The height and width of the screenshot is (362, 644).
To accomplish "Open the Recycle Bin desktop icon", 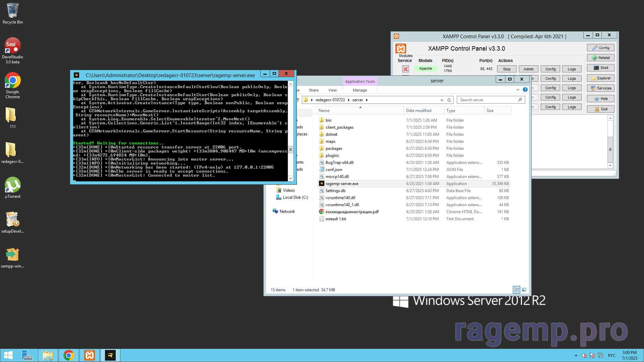I will coord(12,13).
